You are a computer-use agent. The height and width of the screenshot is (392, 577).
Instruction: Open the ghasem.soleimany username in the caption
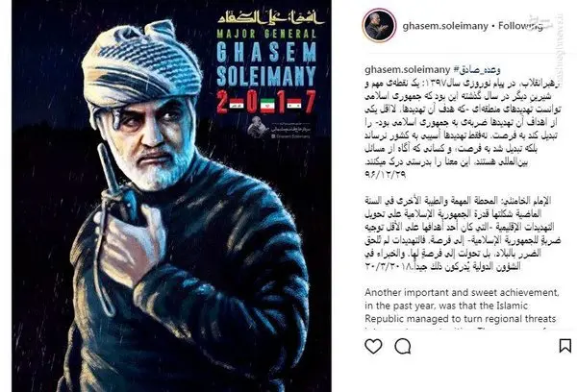(x=408, y=69)
